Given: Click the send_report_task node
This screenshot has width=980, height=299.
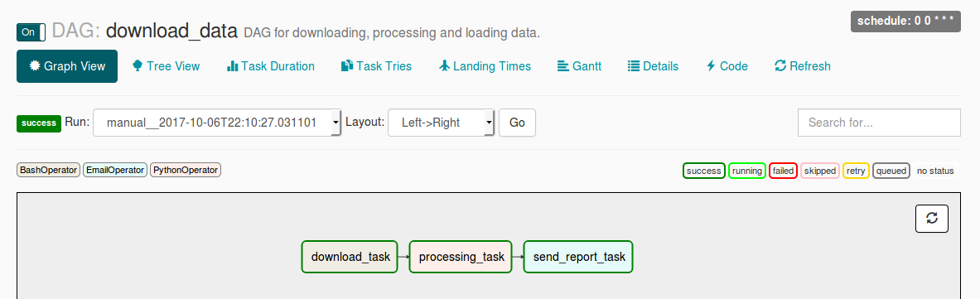Looking at the screenshot, I should pyautogui.click(x=578, y=257).
